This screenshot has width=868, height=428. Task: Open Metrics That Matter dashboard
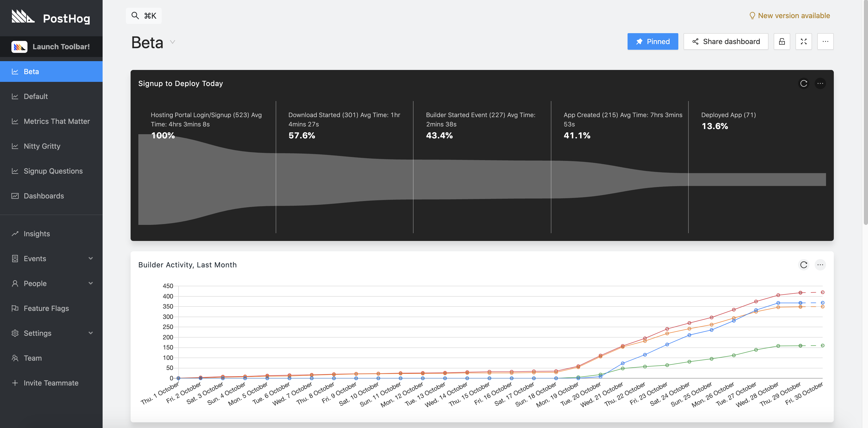(56, 121)
